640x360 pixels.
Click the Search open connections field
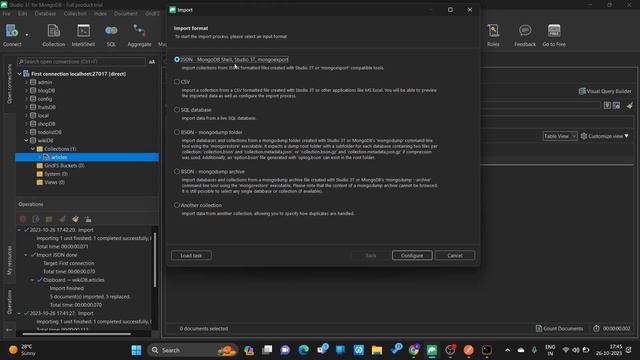[81, 62]
